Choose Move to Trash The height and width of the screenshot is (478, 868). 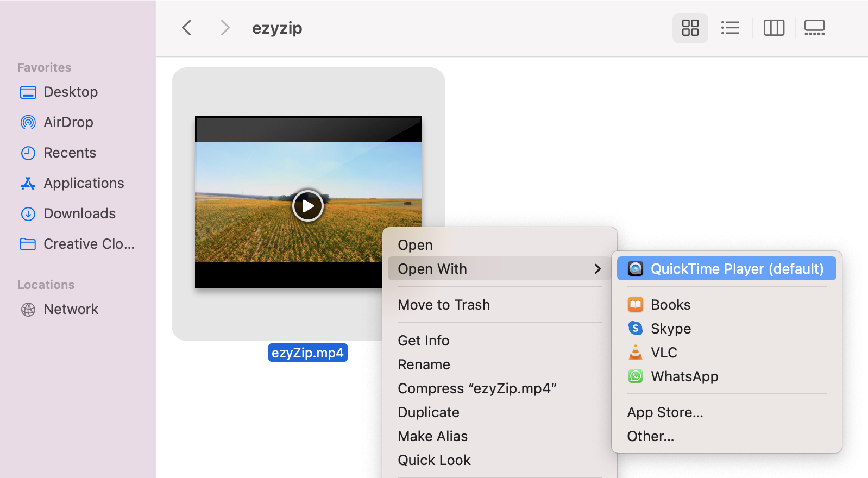[x=444, y=305]
